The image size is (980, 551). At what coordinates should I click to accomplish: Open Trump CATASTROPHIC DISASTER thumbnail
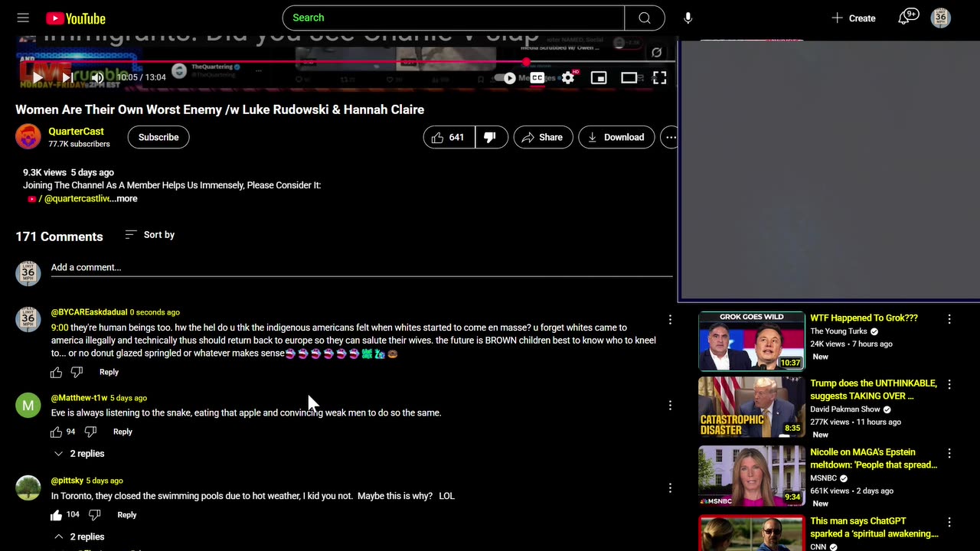tap(751, 406)
